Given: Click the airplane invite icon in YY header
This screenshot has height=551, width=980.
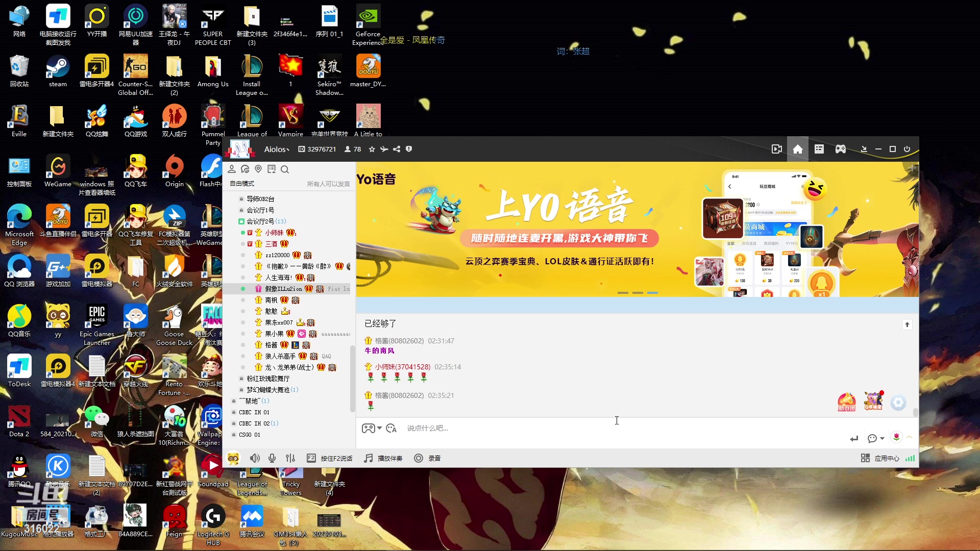Looking at the screenshot, I should (384, 149).
